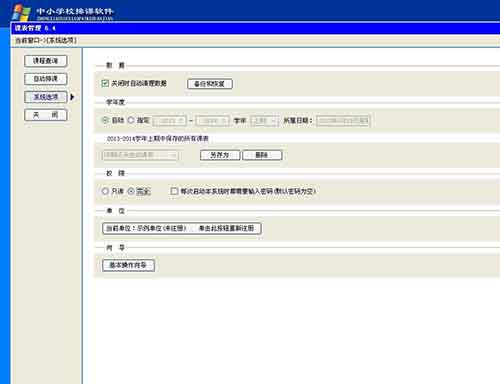The height and width of the screenshot is (384, 500).
Task: Click the 备份和恢复 button
Action: click(210, 84)
